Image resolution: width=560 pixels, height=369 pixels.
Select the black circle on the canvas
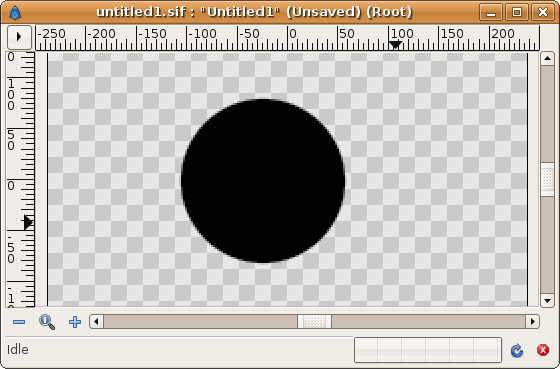263,181
